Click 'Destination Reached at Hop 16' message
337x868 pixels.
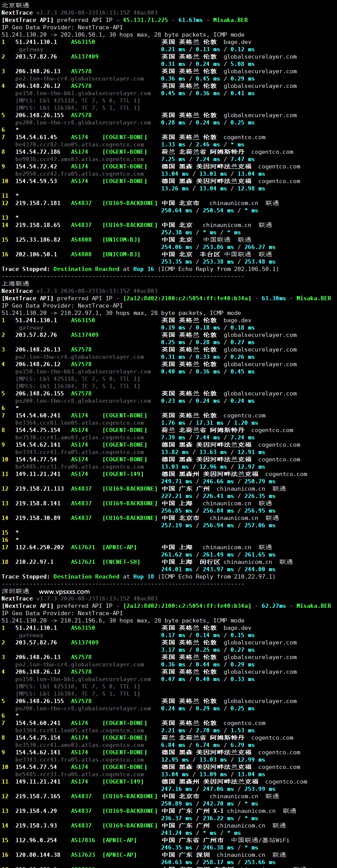tap(104, 269)
